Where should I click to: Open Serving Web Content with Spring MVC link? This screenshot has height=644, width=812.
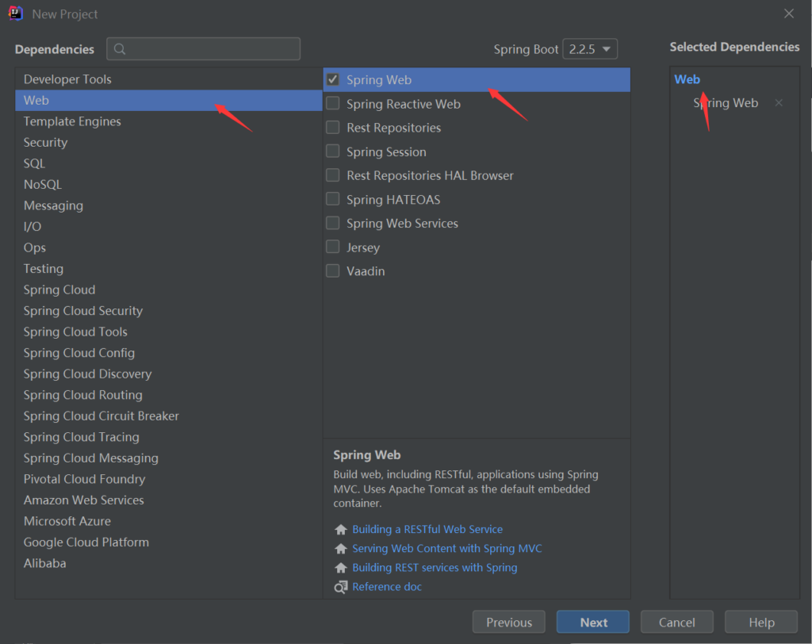click(447, 549)
